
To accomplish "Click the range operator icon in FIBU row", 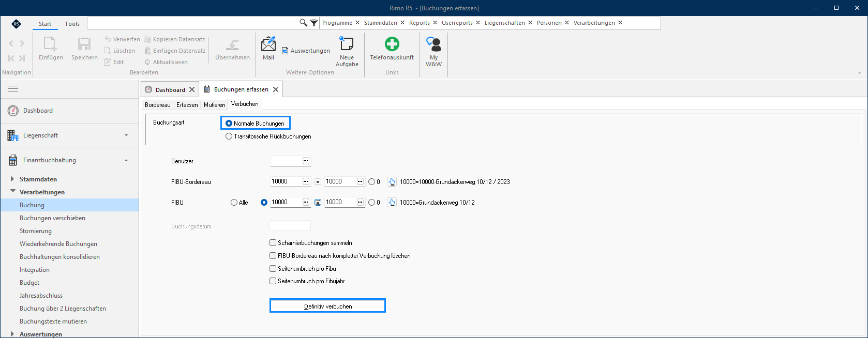I will click(x=318, y=203).
